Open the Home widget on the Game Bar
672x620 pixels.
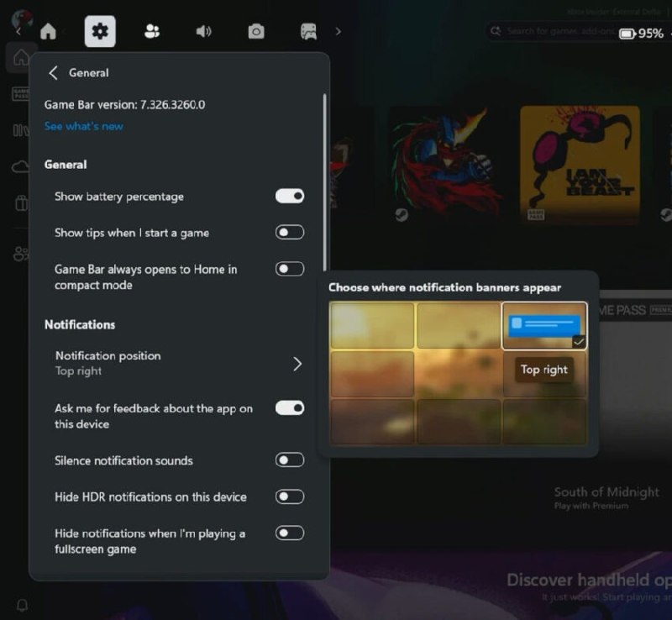tap(50, 31)
